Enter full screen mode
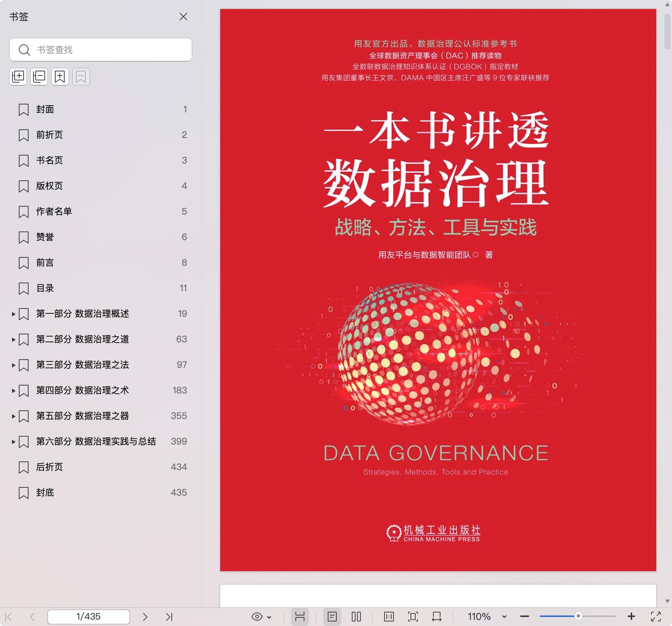This screenshot has height=626, width=672. [656, 617]
